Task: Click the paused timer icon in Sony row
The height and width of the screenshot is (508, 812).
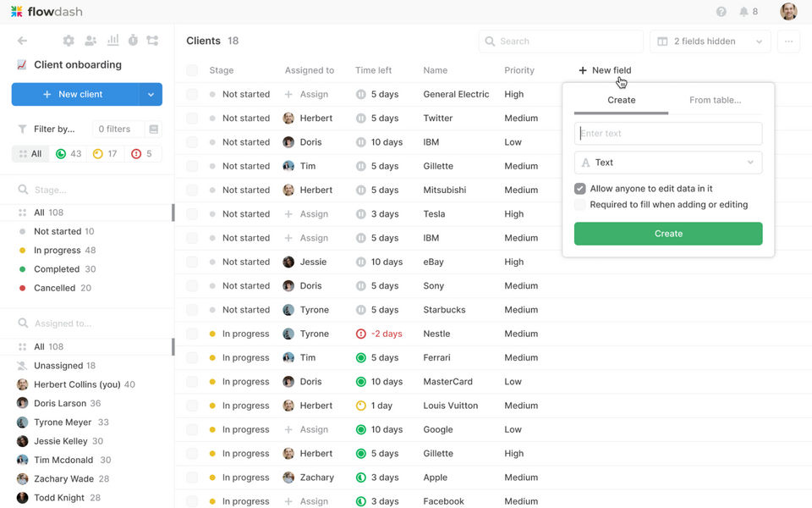Action: (361, 286)
